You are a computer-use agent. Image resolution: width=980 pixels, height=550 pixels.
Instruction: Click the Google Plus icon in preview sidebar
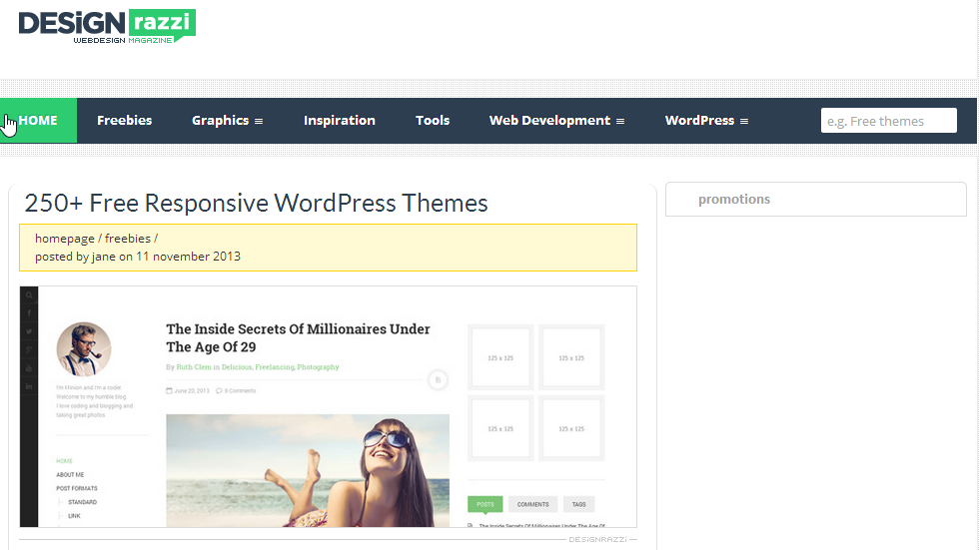click(x=29, y=349)
